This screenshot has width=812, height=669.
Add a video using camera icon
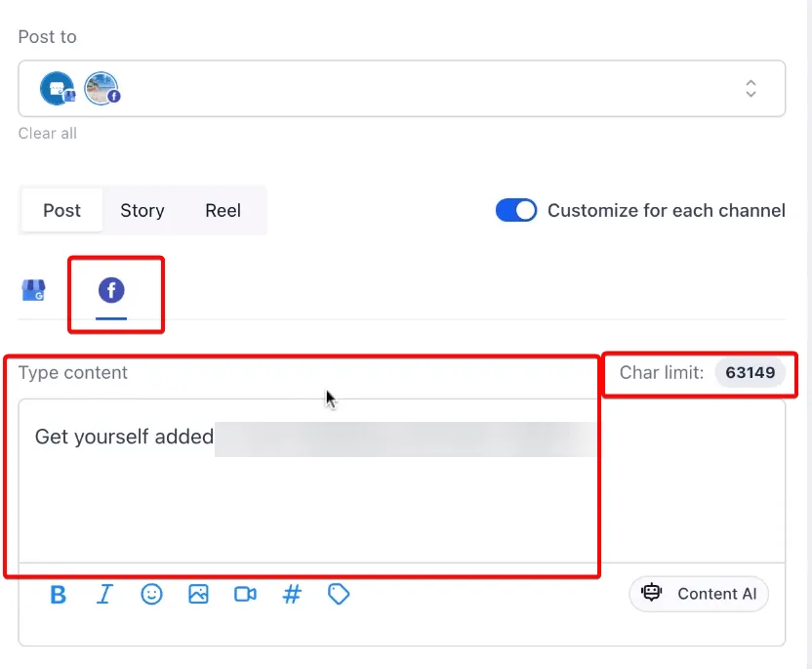[245, 595]
